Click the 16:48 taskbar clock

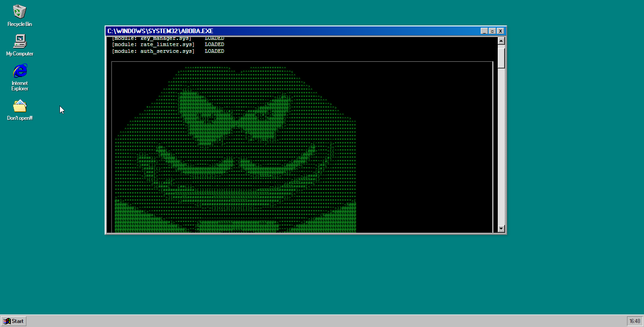[x=635, y=321]
